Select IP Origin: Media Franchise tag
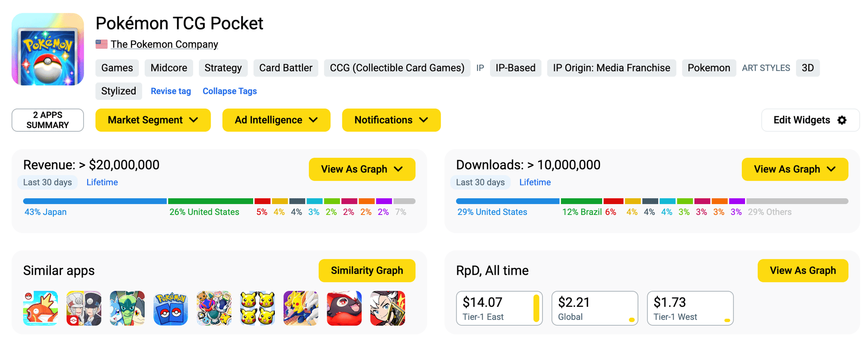 611,68
